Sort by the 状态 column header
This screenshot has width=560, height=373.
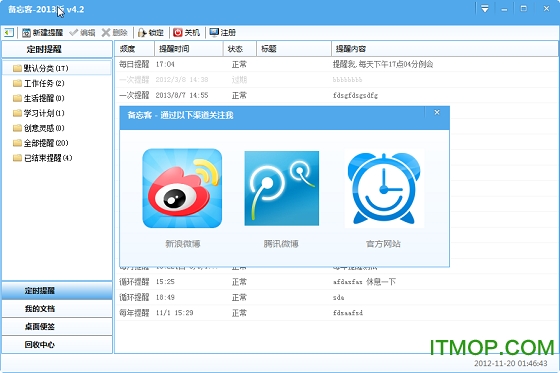[240, 49]
